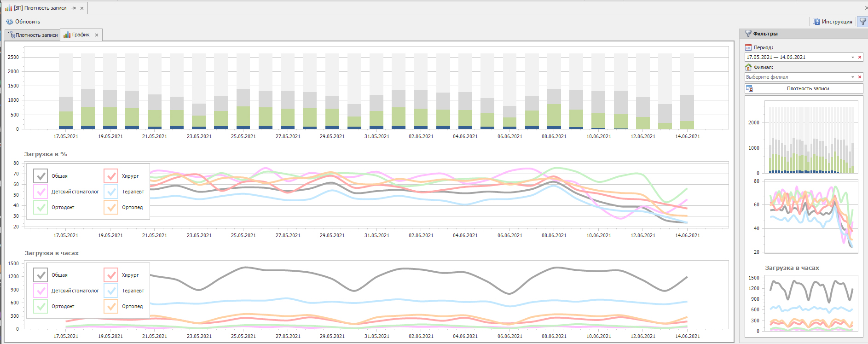Uncheck Общая in Загрузка в % legend
The image size is (868, 344).
coord(41,176)
